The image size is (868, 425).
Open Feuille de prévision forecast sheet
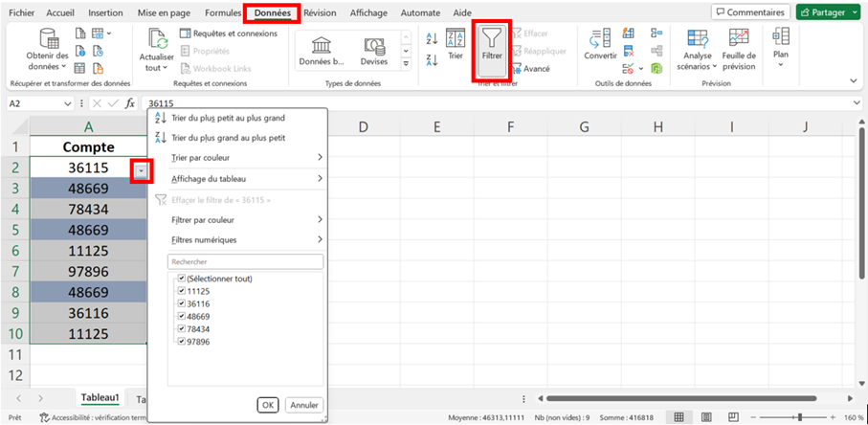[739, 51]
